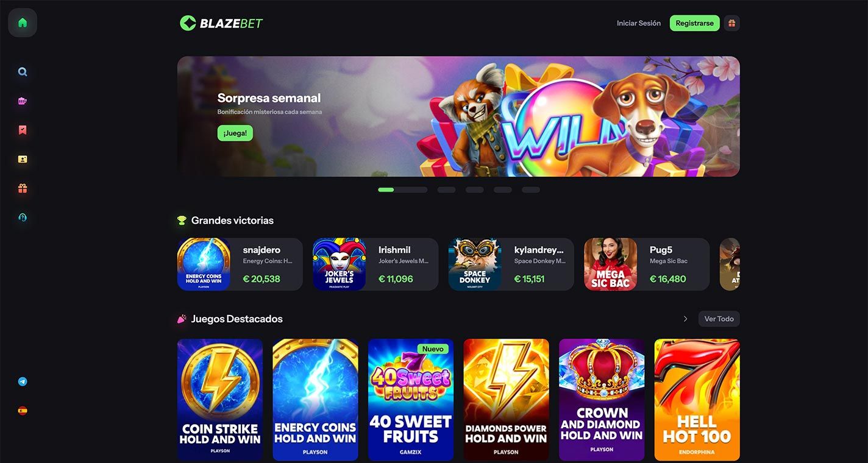This screenshot has height=463, width=868.
Task: Jump to the last banner slide indicator
Action: 530,190
